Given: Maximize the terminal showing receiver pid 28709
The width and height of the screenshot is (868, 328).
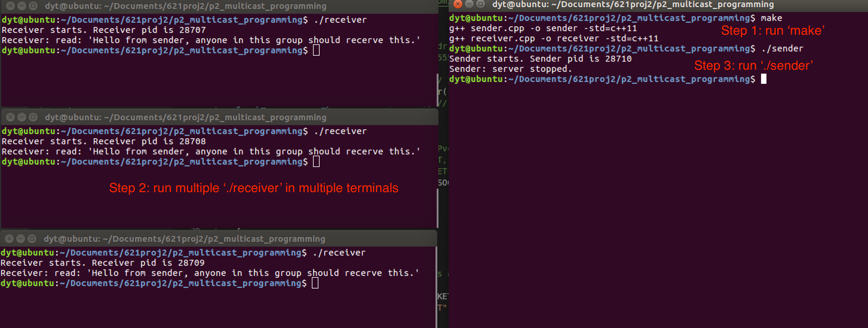Looking at the screenshot, I should point(32,239).
